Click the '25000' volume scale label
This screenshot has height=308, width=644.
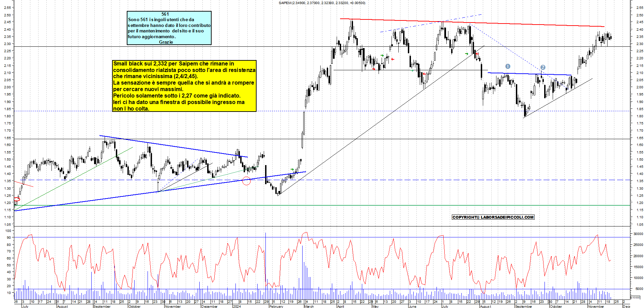(x=638, y=245)
